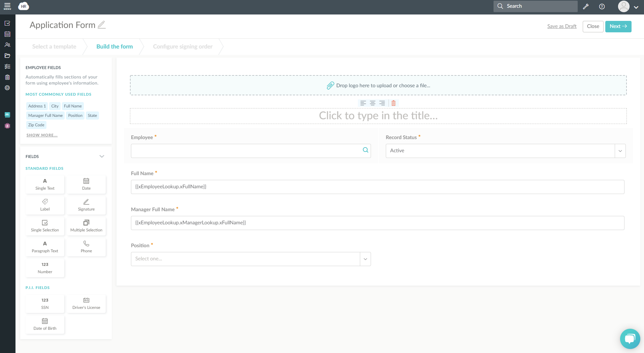This screenshot has width=644, height=353.
Task: Open Help via the question mark icon
Action: tap(602, 6)
